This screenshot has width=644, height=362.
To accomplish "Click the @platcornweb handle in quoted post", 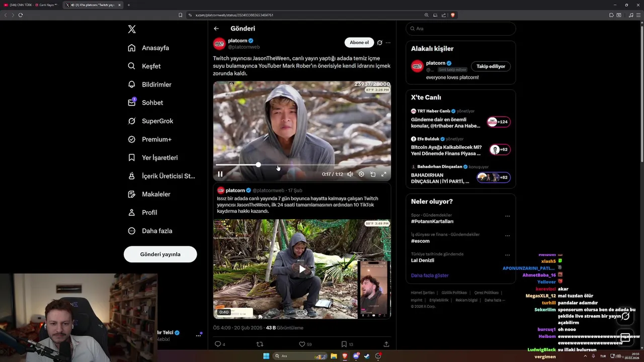I will (x=268, y=191).
